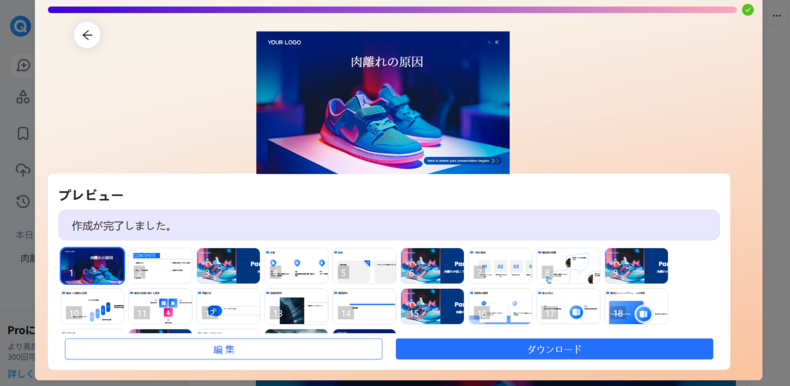
Task: Open the shapes/apps icon in sidebar
Action: 23,97
